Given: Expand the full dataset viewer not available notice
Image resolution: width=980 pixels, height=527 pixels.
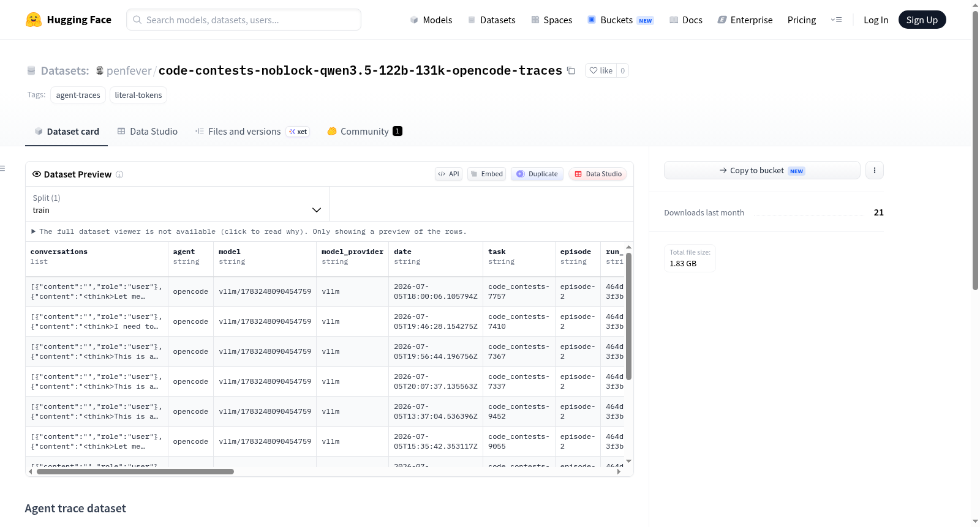Looking at the screenshot, I should click(x=249, y=231).
